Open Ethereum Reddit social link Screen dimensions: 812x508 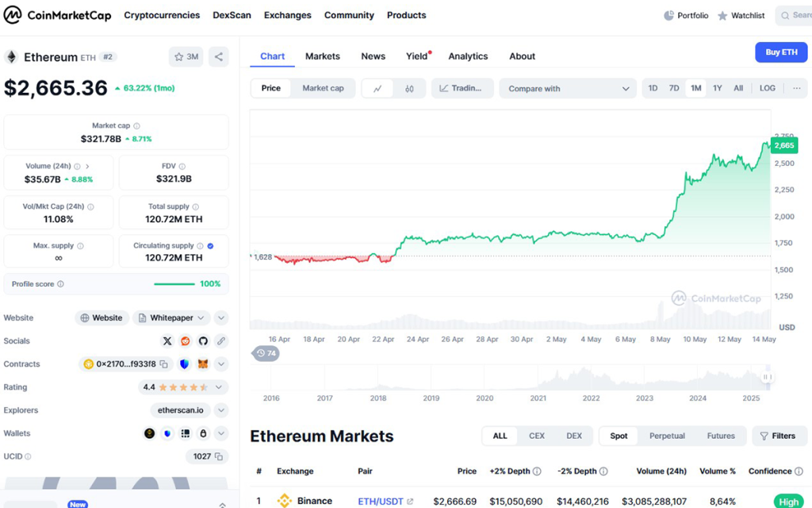[x=185, y=341]
